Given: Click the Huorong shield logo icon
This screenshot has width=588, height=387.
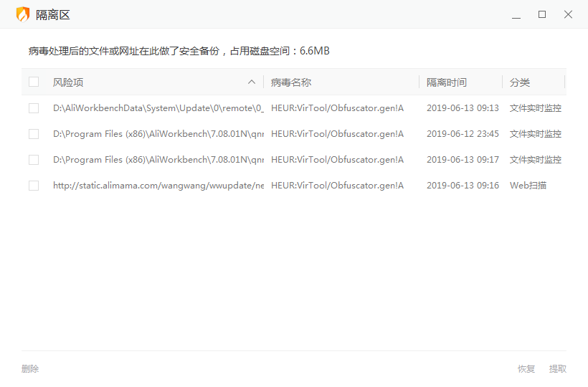Looking at the screenshot, I should coord(22,14).
